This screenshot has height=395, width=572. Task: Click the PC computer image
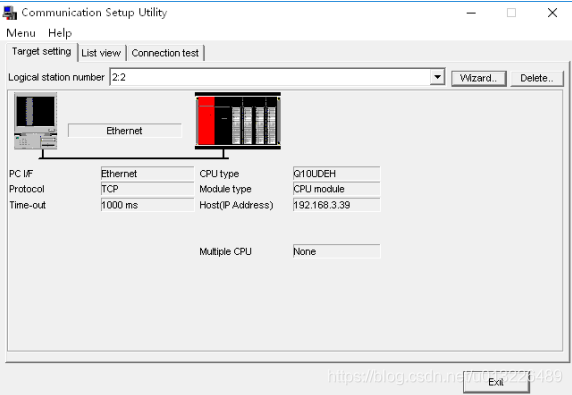click(x=35, y=121)
